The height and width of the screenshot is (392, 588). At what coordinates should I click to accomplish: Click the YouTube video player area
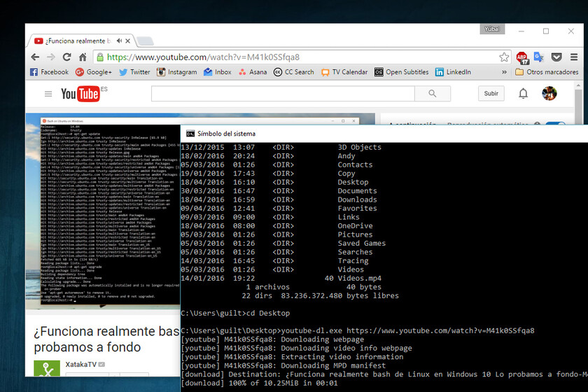(x=103, y=211)
